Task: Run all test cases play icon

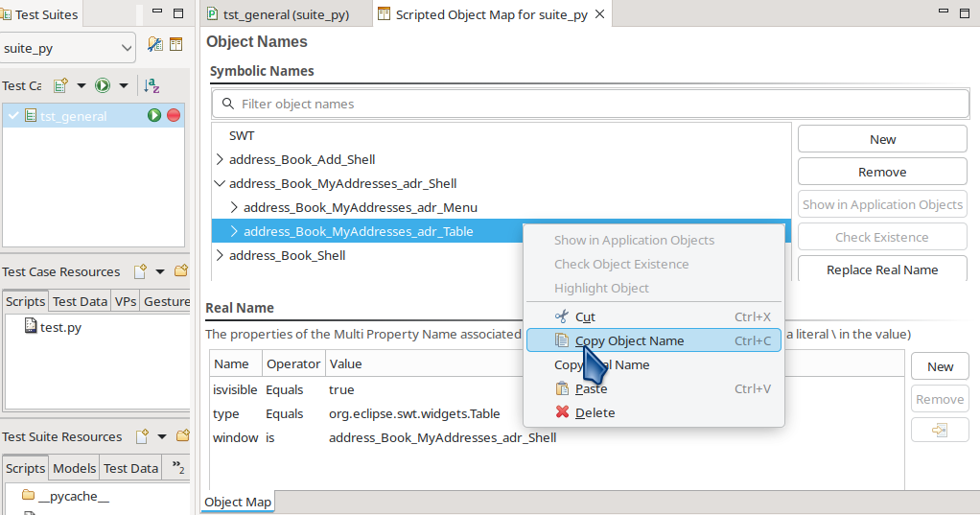Action: tap(103, 86)
